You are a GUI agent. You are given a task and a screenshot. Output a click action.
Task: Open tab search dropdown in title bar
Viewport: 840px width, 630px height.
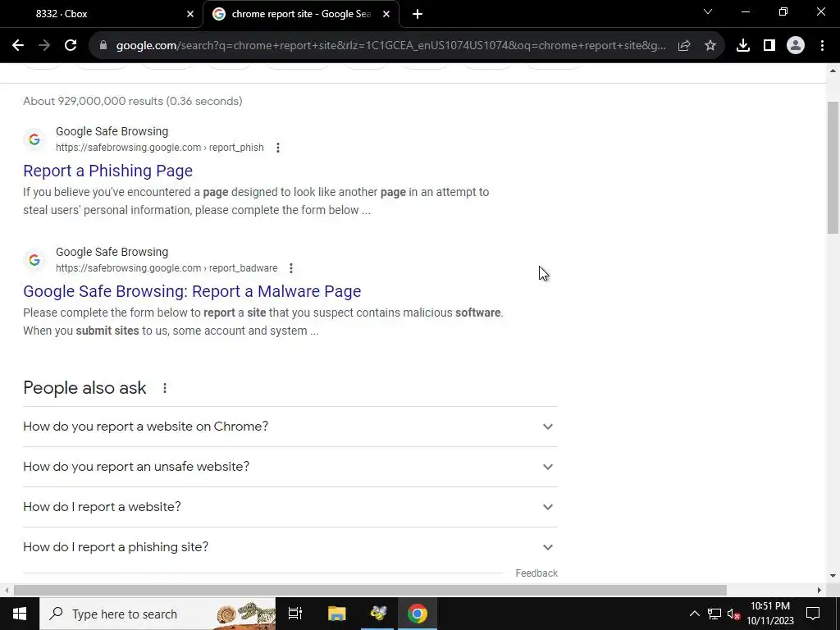tap(708, 11)
